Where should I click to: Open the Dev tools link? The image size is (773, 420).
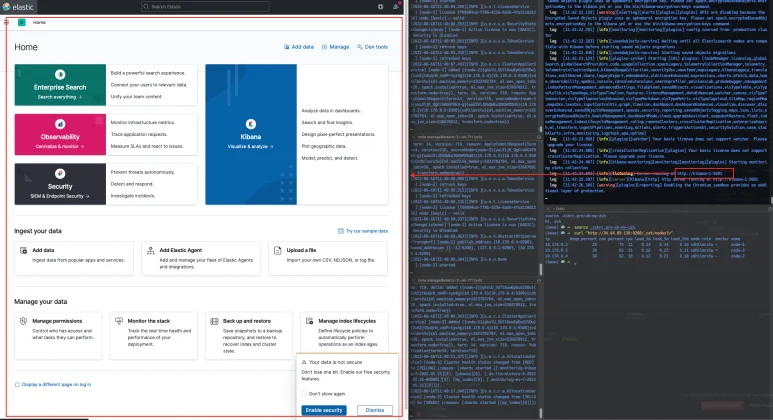(373, 47)
